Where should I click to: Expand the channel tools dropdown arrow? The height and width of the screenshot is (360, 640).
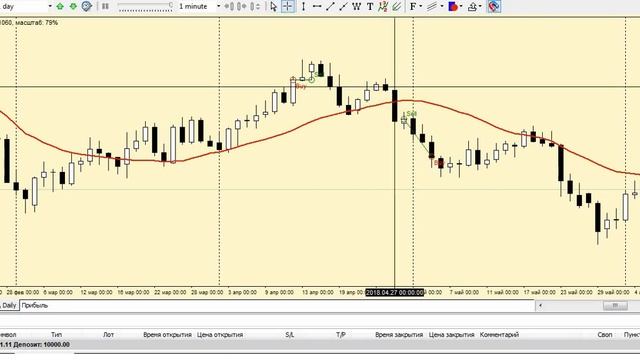tap(442, 7)
